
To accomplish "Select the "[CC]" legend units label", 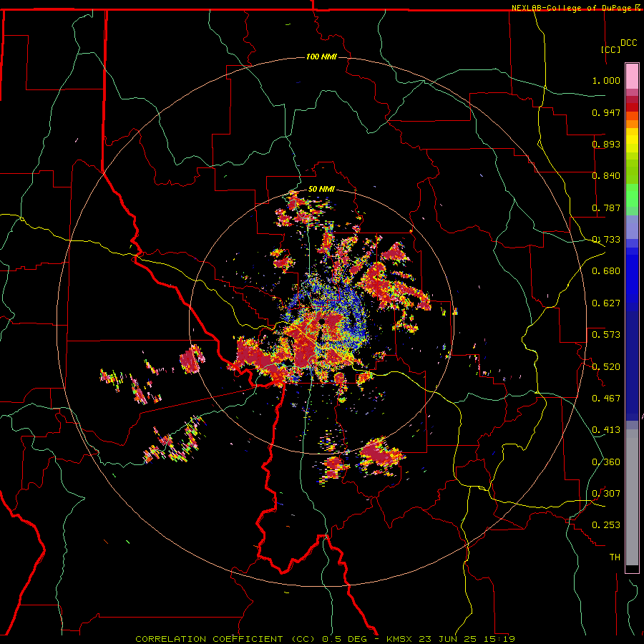I will pos(611,49).
